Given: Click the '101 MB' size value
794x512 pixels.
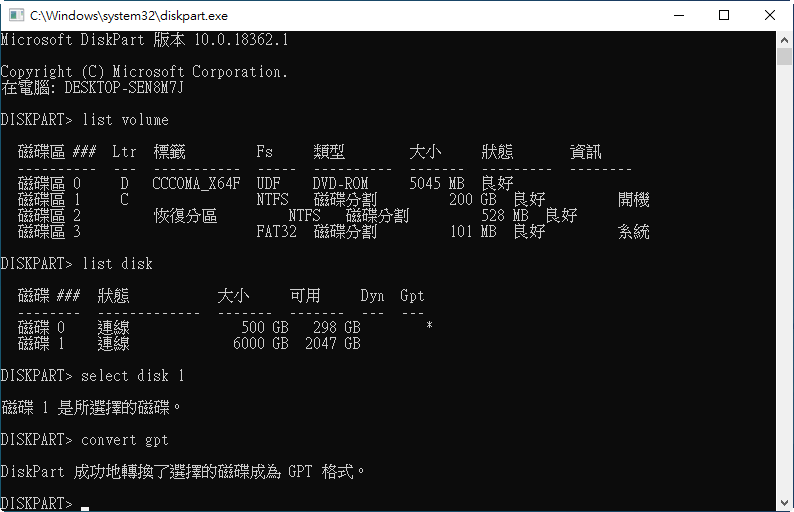Looking at the screenshot, I should (473, 232).
